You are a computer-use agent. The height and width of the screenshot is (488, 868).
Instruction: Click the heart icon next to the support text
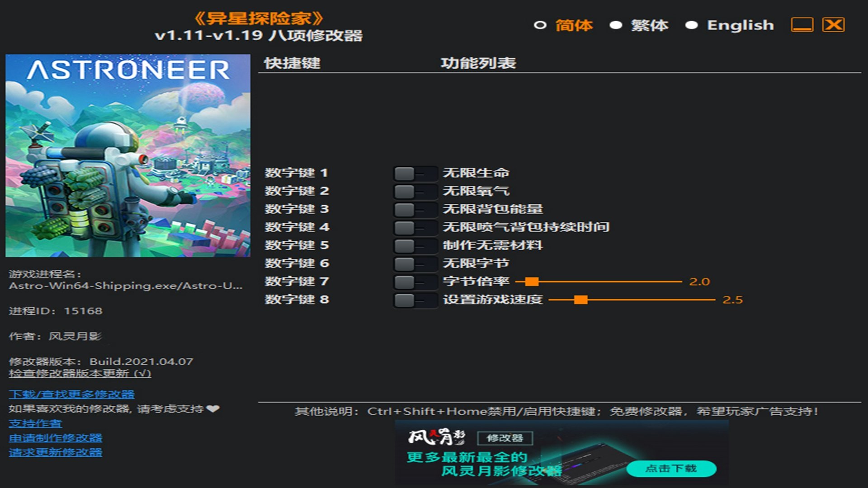tap(213, 409)
